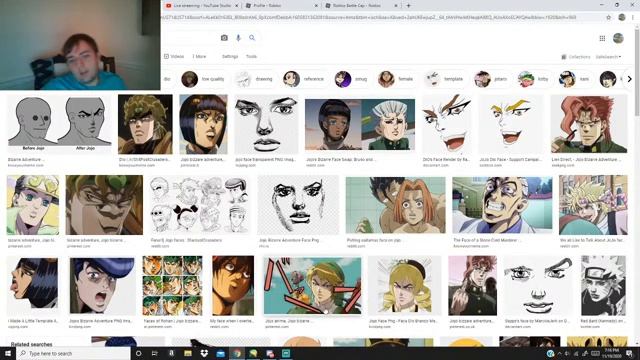Open Cortana circle icon on taskbar
640x360 pixels.
tap(138, 353)
